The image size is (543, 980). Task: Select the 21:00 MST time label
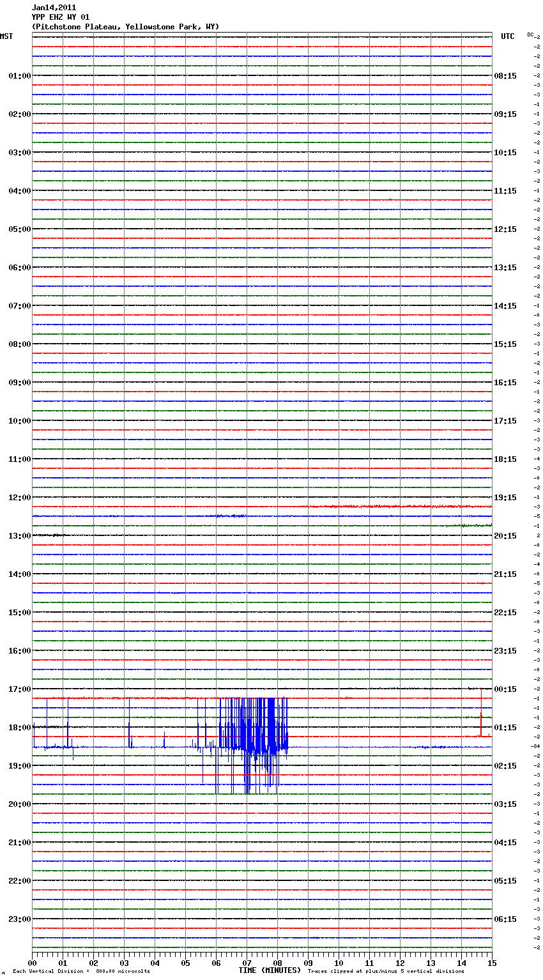tap(19, 843)
